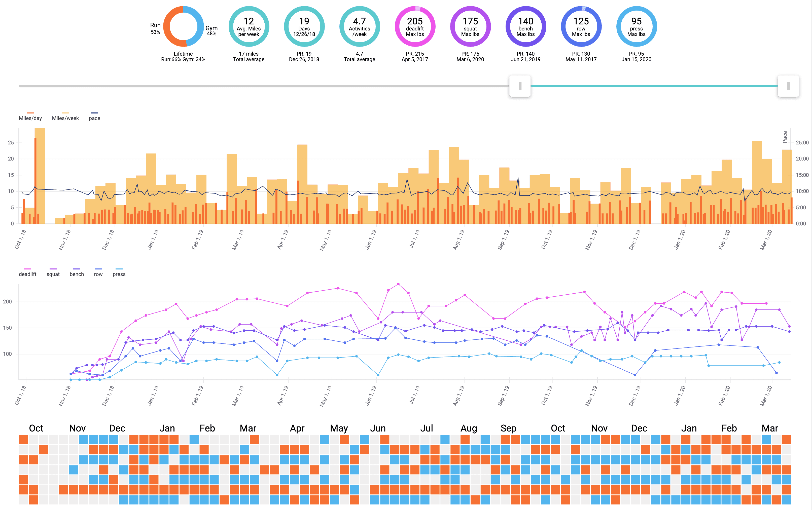Click the 'PR: 95 Jan 15, 2020' text
The height and width of the screenshot is (510, 812).
click(636, 57)
